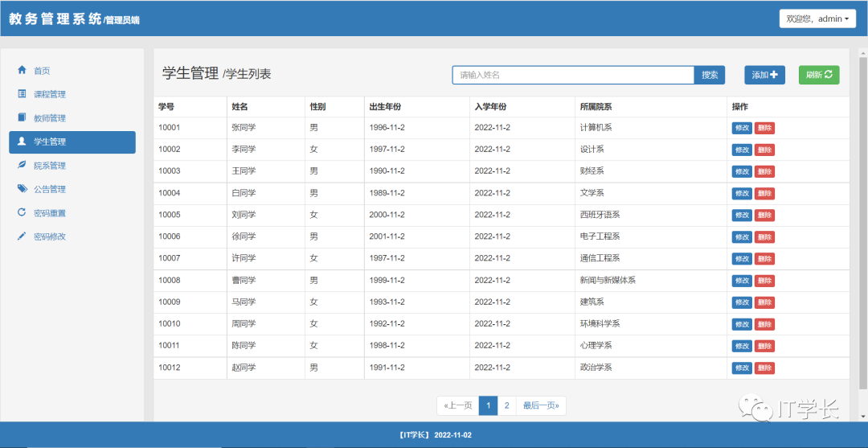
Task: Click 删除 for student 10004
Action: click(764, 193)
